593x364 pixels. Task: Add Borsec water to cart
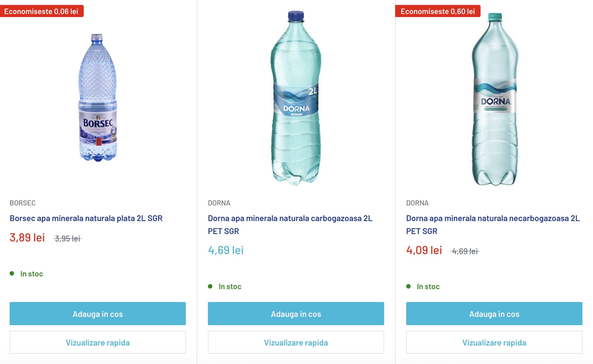98,314
